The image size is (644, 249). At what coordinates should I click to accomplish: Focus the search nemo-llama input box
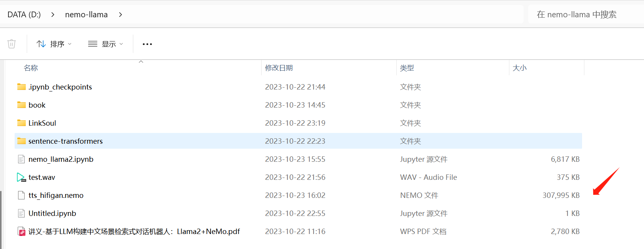click(586, 15)
